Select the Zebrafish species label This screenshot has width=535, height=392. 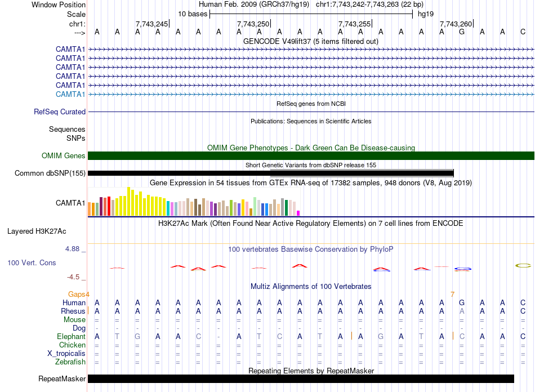coord(70,362)
